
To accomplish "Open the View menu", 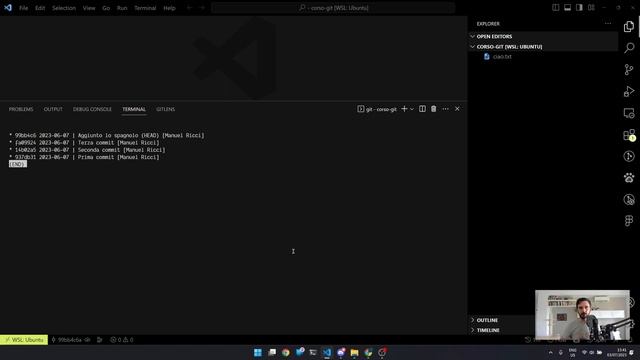I will pos(89,8).
